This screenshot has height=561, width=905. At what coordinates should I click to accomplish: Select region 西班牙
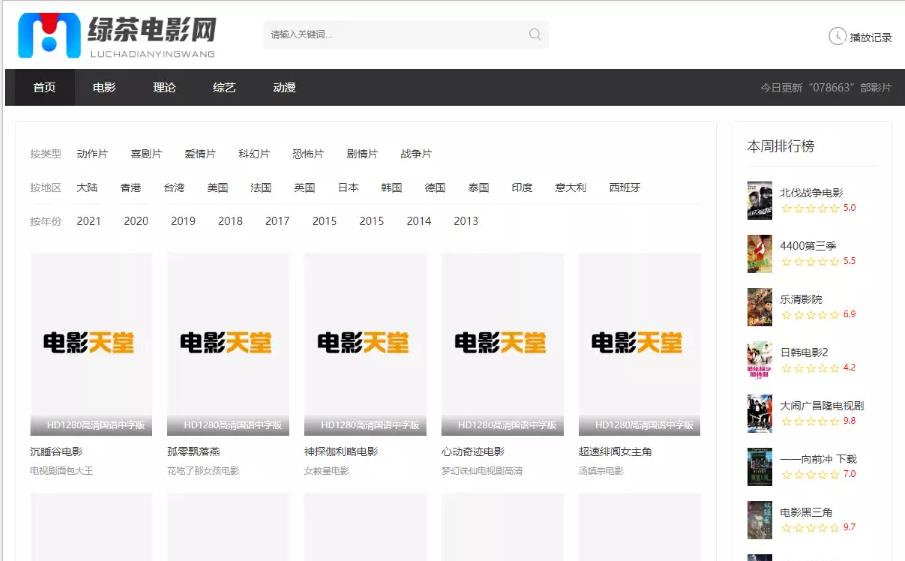click(x=624, y=188)
